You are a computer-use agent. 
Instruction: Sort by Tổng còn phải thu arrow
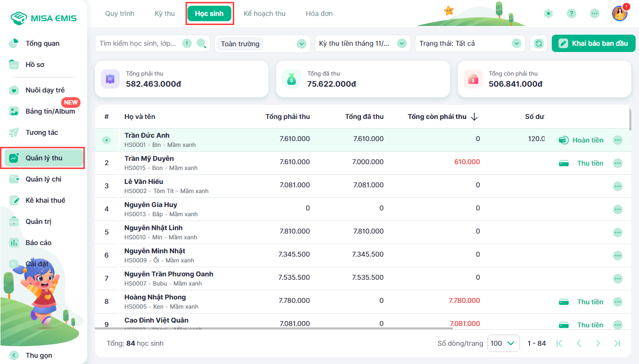474,117
